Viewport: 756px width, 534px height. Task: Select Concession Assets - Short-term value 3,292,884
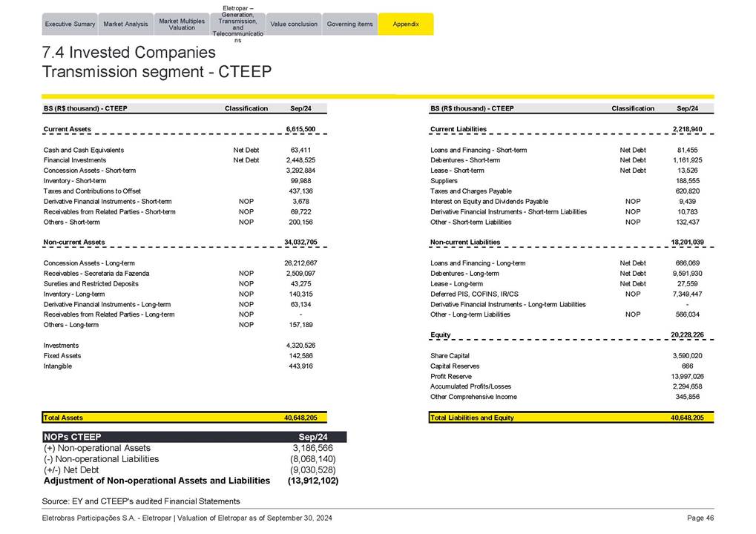click(300, 171)
